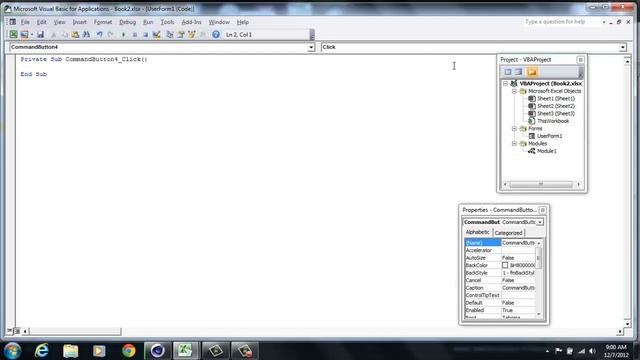640x360 pixels.
Task: Run the Sub with the play icon
Action: tap(124, 35)
